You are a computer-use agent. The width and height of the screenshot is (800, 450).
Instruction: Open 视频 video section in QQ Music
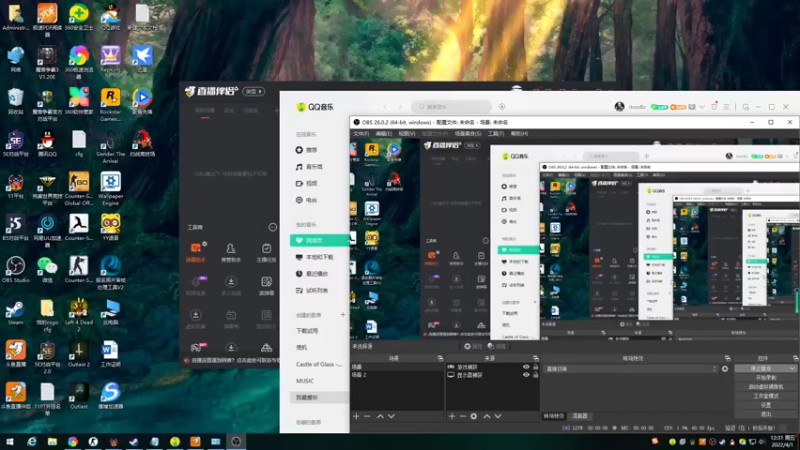click(x=307, y=183)
